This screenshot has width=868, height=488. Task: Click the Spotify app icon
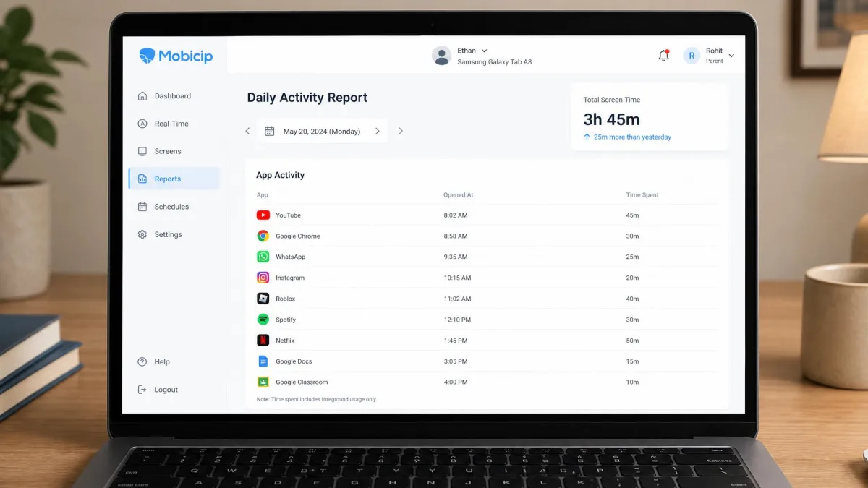pyautogui.click(x=263, y=320)
